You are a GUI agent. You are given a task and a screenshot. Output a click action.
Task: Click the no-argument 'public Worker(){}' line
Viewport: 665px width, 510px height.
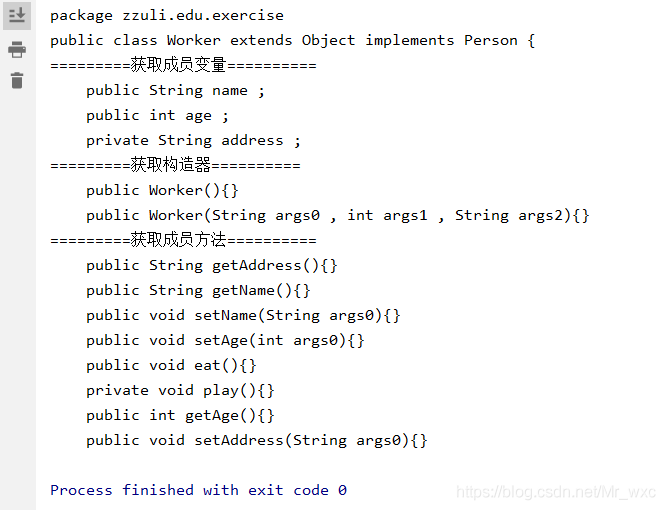click(162, 191)
